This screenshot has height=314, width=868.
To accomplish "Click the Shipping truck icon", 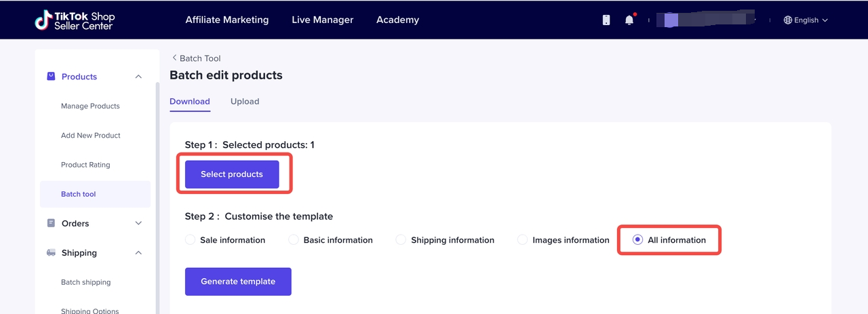I will tap(51, 253).
